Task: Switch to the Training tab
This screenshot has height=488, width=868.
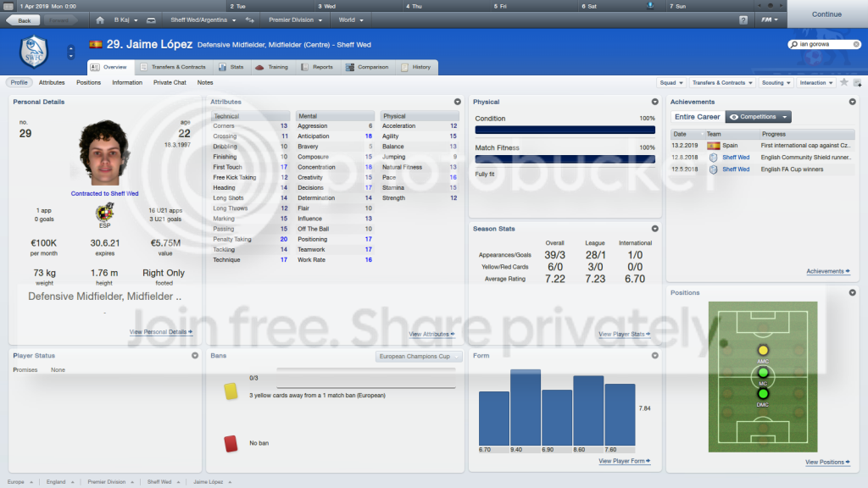Action: [272, 67]
